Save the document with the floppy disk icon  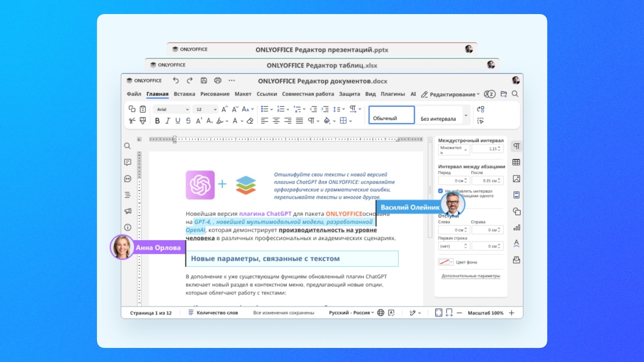(x=204, y=80)
